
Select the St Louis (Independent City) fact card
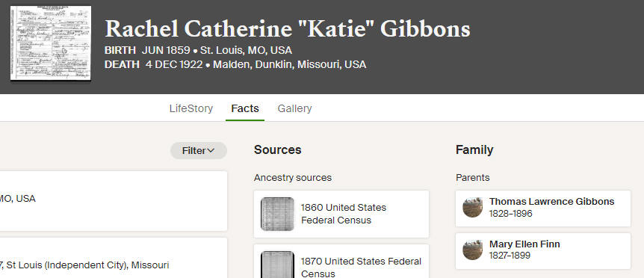[114, 258]
